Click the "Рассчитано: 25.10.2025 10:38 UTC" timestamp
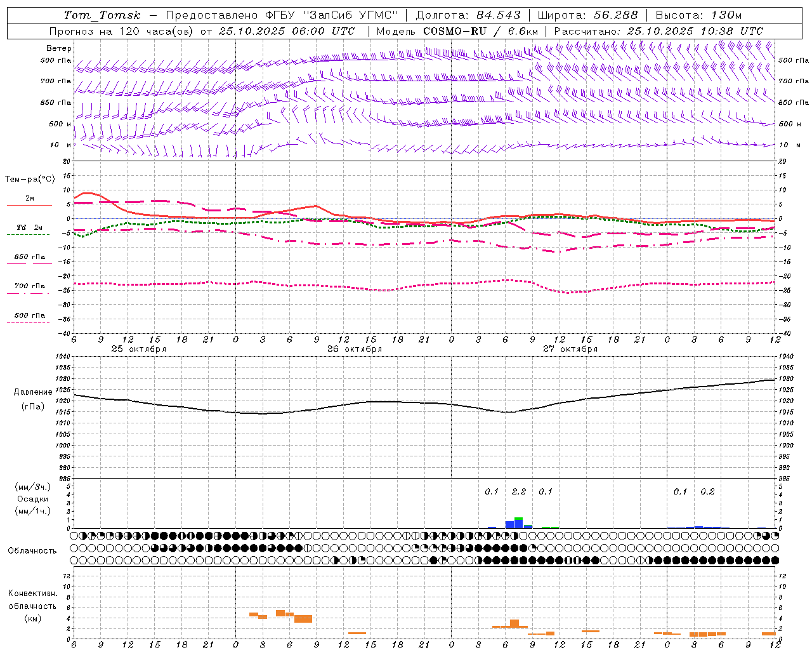This screenshot has width=812, height=650. [x=658, y=31]
